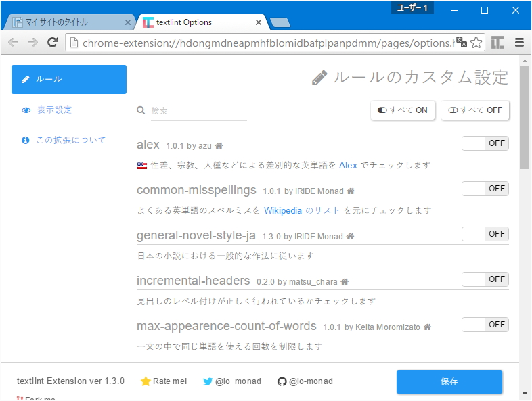Open the Chrome hamburger menu
Viewport: 532px width, 401px height.
[x=519, y=43]
